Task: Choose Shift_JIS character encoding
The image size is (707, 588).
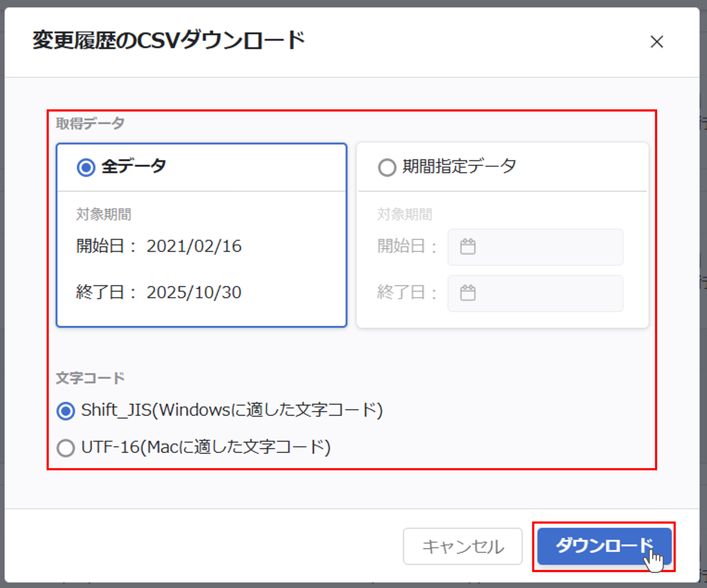Action: pyautogui.click(x=66, y=410)
